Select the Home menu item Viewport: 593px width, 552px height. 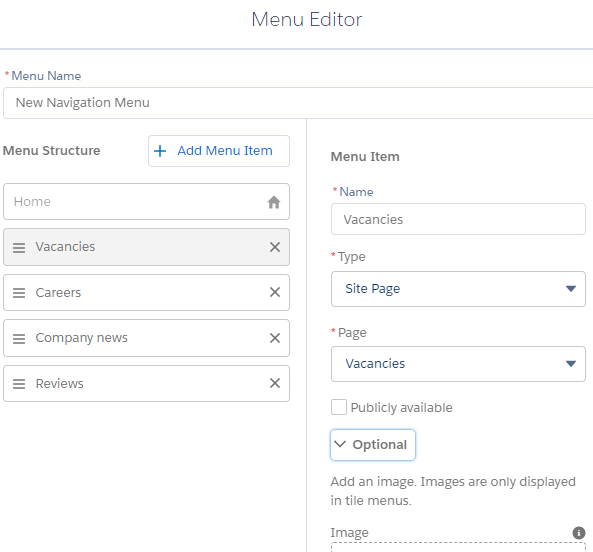coord(146,202)
